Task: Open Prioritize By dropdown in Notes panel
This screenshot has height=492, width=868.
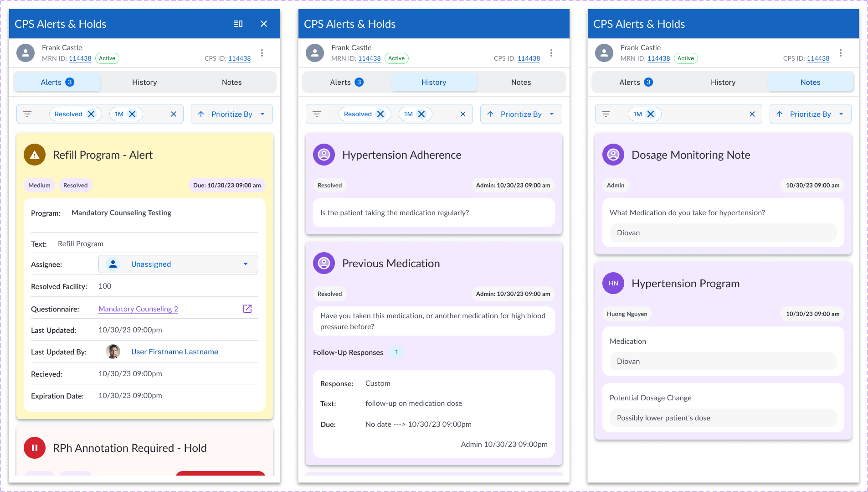Action: pyautogui.click(x=810, y=114)
